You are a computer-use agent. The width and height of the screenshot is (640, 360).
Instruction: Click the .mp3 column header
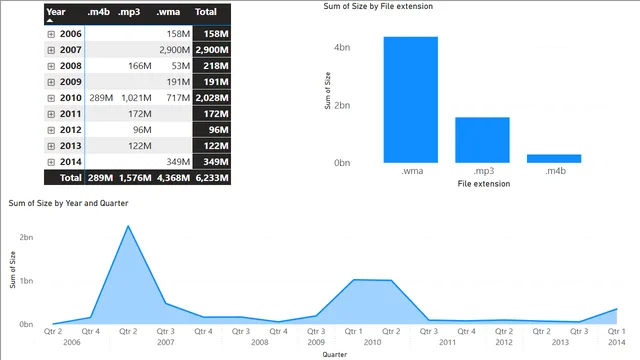pyautogui.click(x=129, y=12)
